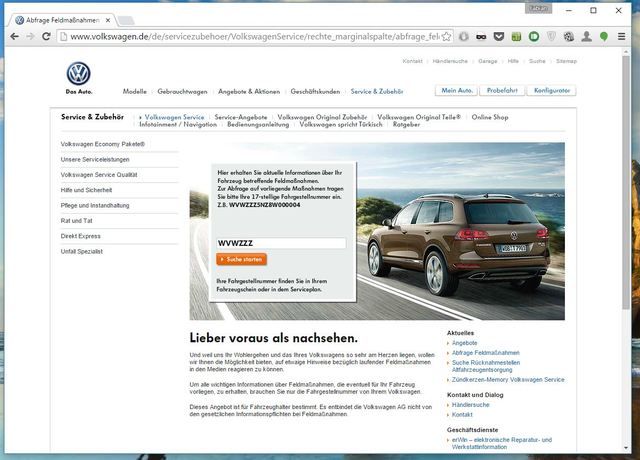The height and width of the screenshot is (460, 640).
Task: Close the Abfrage Feldmaßnahmen tab
Action: coord(108,20)
